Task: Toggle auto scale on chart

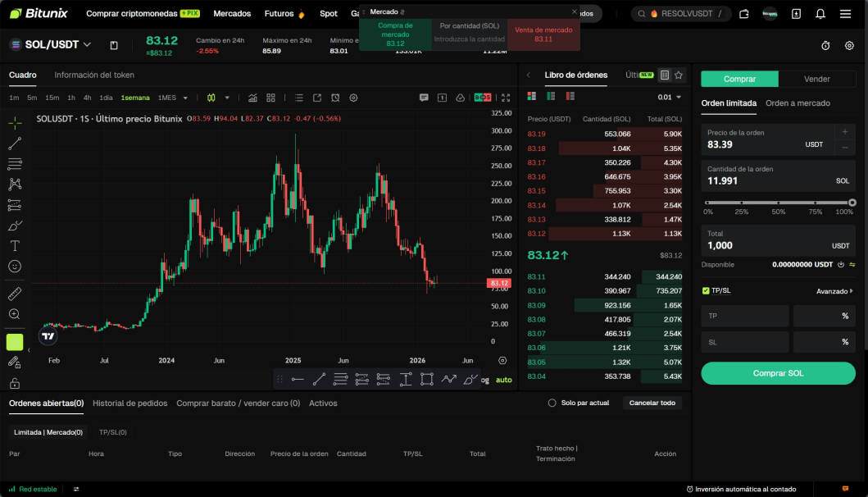Action: [504, 380]
